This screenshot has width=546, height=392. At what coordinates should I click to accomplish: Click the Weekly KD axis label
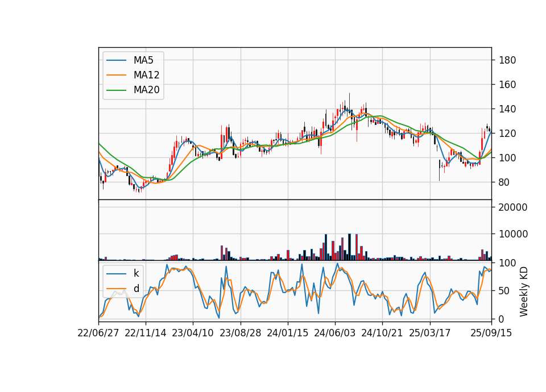(523, 292)
